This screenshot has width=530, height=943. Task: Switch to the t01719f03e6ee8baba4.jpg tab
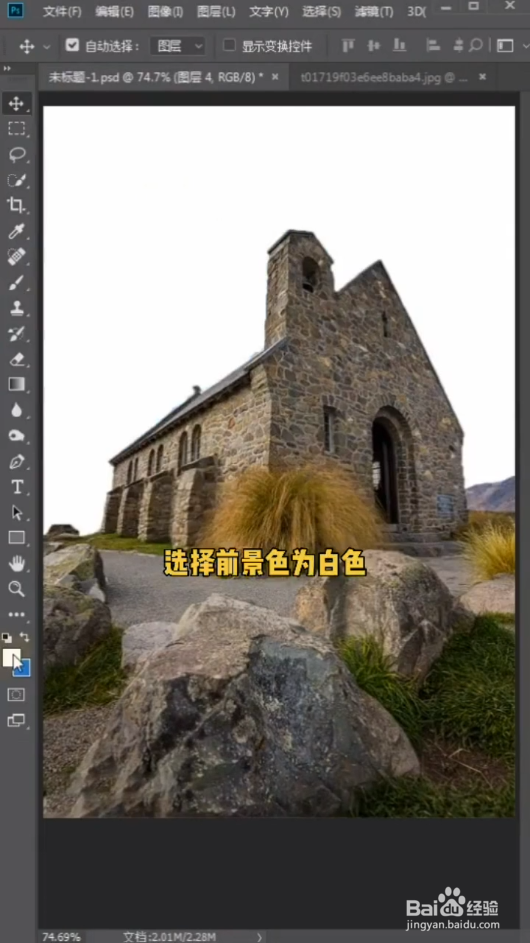pos(384,77)
